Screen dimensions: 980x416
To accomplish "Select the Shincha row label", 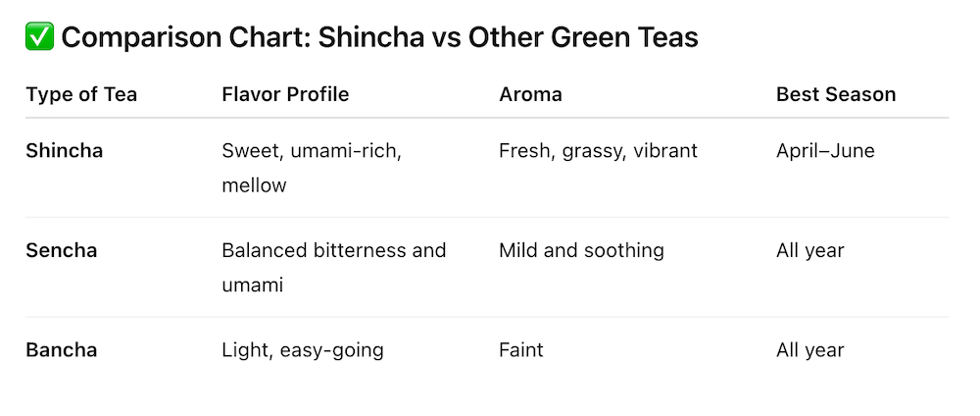I will point(65,151).
